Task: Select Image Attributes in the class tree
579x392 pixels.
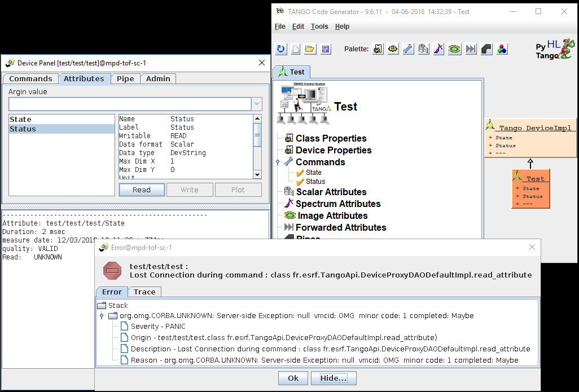Action: click(x=332, y=215)
